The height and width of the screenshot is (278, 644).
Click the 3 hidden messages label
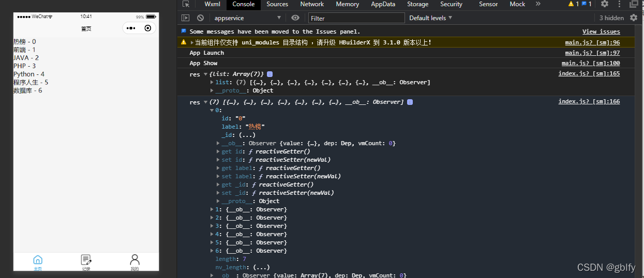[x=611, y=18]
